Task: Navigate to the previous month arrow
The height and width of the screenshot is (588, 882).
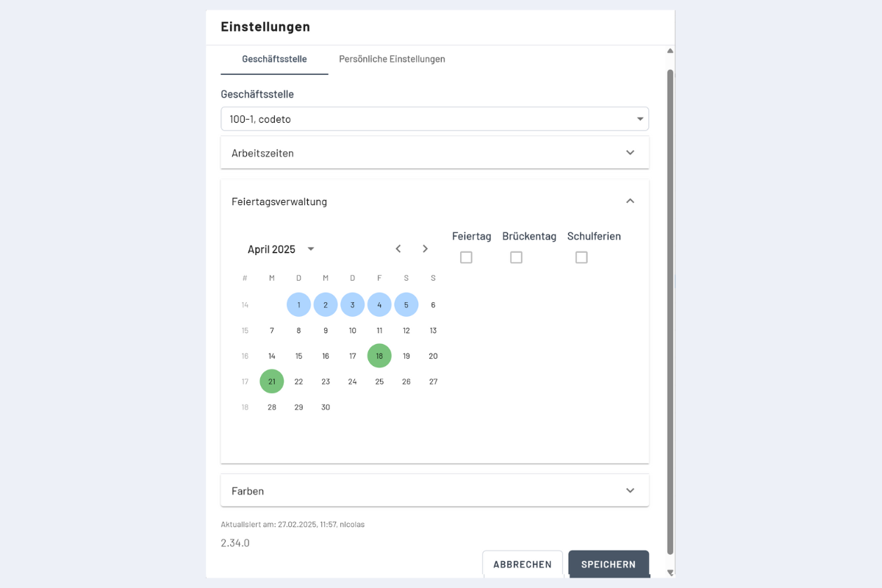Action: (x=398, y=248)
